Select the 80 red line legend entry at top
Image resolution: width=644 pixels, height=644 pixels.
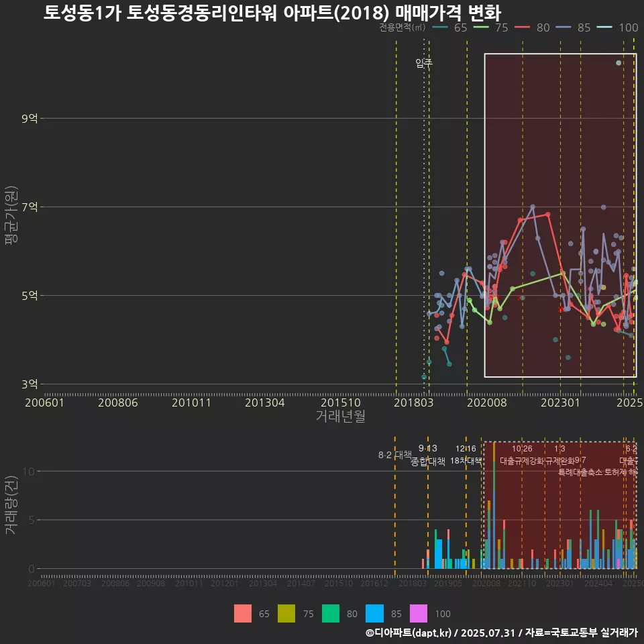point(532,28)
